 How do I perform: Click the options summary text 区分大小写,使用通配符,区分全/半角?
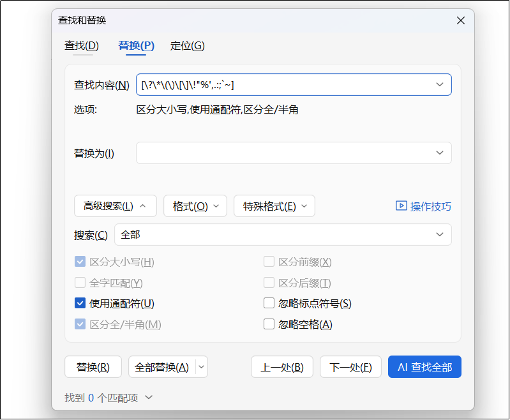[217, 110]
